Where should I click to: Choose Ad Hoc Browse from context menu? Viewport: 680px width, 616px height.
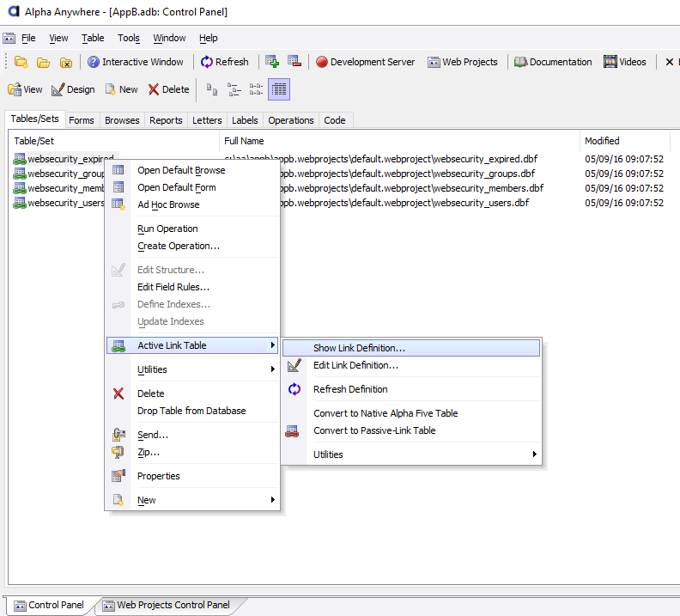tap(192, 204)
